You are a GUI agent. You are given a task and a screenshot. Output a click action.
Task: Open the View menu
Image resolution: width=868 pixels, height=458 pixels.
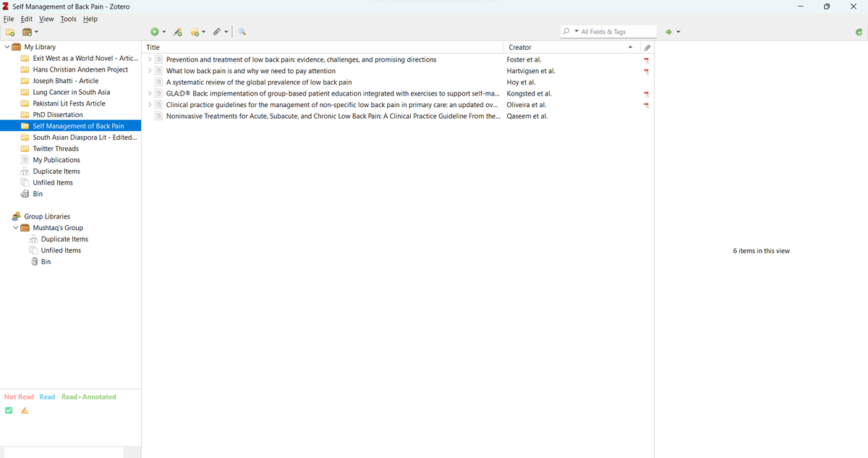(x=46, y=19)
